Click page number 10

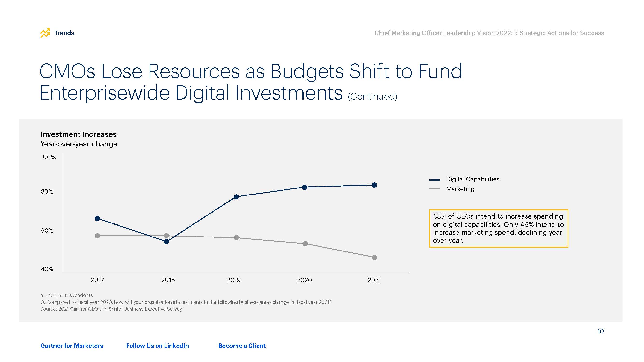600,331
